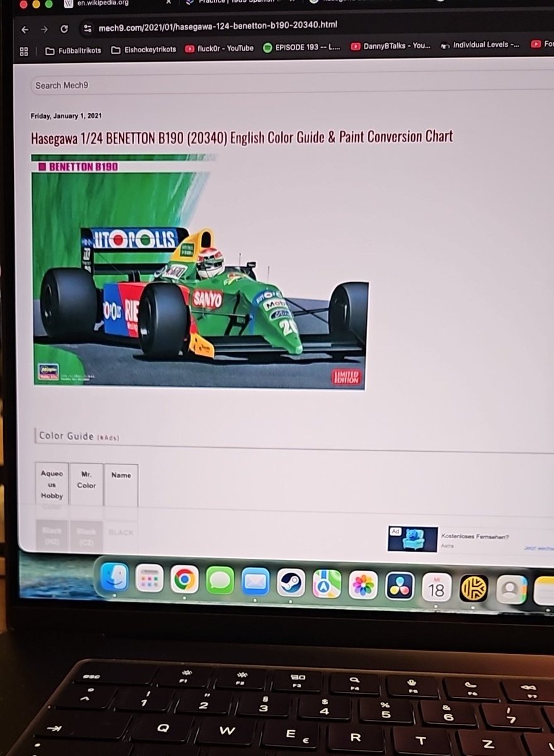This screenshot has width=554, height=756.
Task: Reload the mech9.com page
Action: click(x=64, y=28)
